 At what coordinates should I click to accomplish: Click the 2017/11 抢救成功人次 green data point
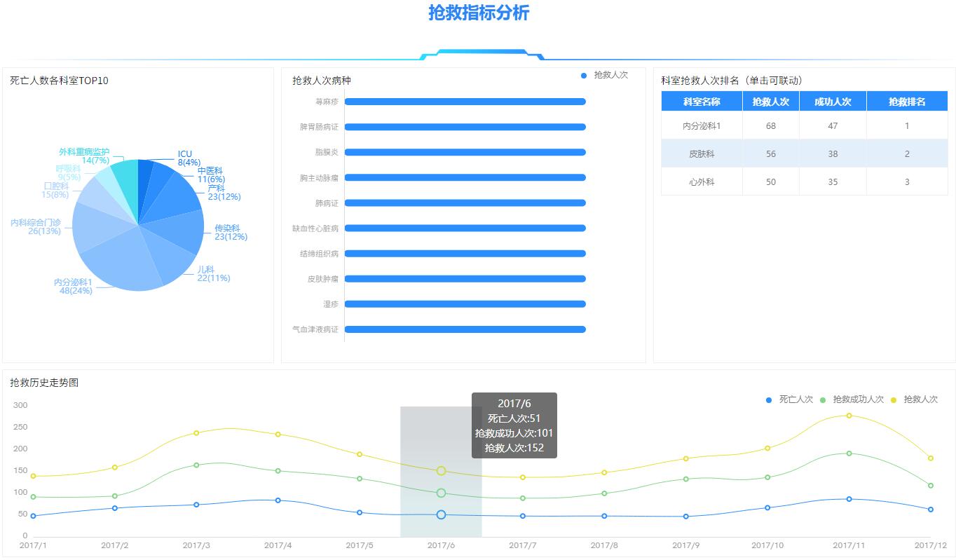[x=849, y=453]
